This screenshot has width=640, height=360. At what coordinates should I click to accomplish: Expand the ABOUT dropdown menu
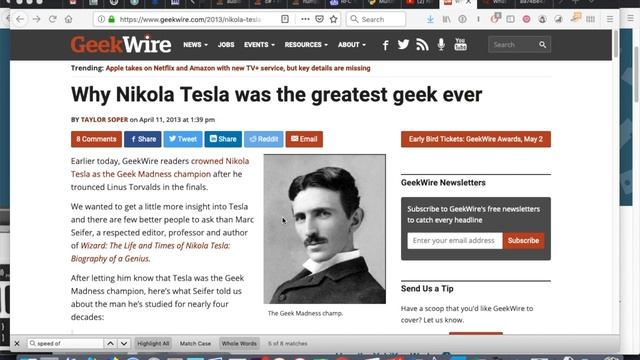click(351, 44)
